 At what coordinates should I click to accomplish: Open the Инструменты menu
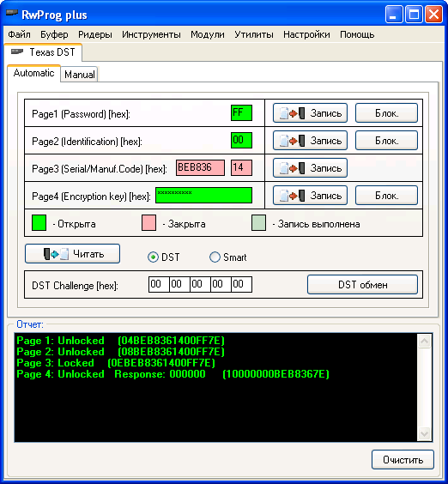coord(151,34)
